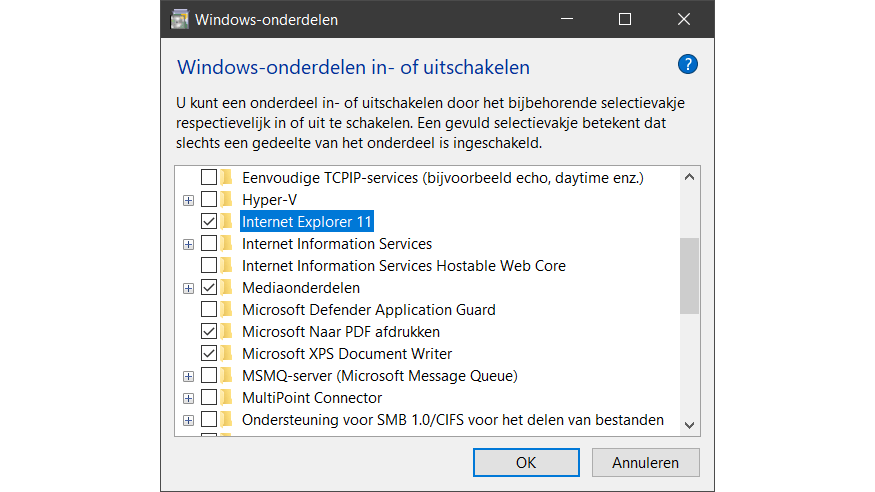This screenshot has width=875, height=492.
Task: Click scrollbar down arrow in the list
Action: pyautogui.click(x=689, y=425)
